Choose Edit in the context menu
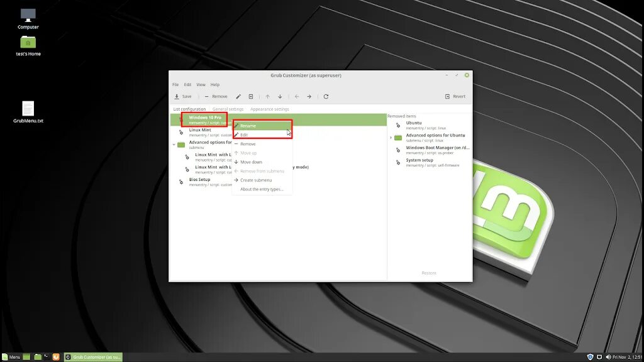This screenshot has width=644, height=362. click(262, 134)
